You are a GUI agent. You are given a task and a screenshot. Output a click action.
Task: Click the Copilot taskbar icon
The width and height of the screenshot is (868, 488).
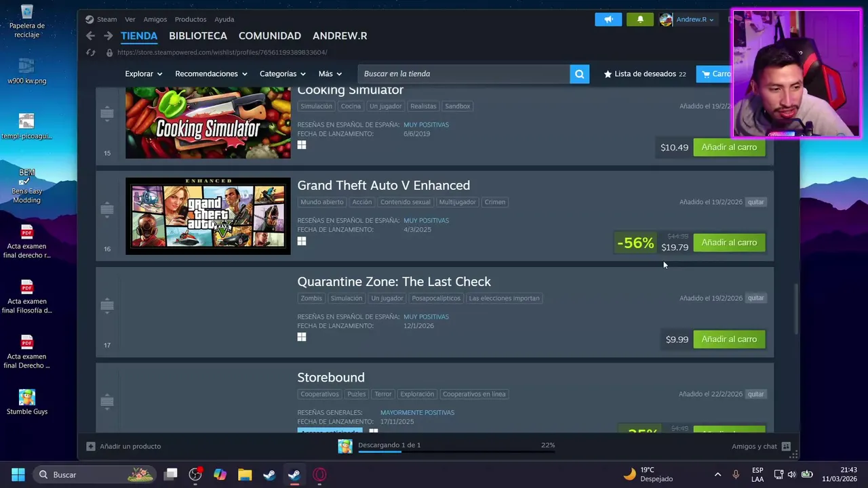(220, 474)
